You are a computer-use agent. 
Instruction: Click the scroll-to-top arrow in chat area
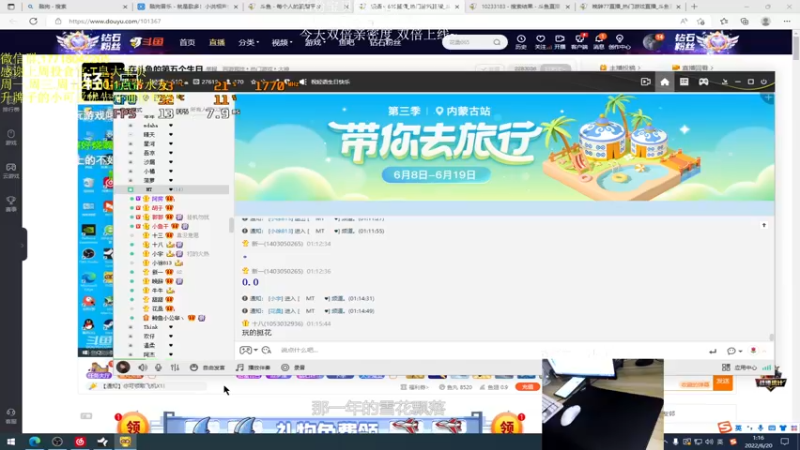coord(764,225)
